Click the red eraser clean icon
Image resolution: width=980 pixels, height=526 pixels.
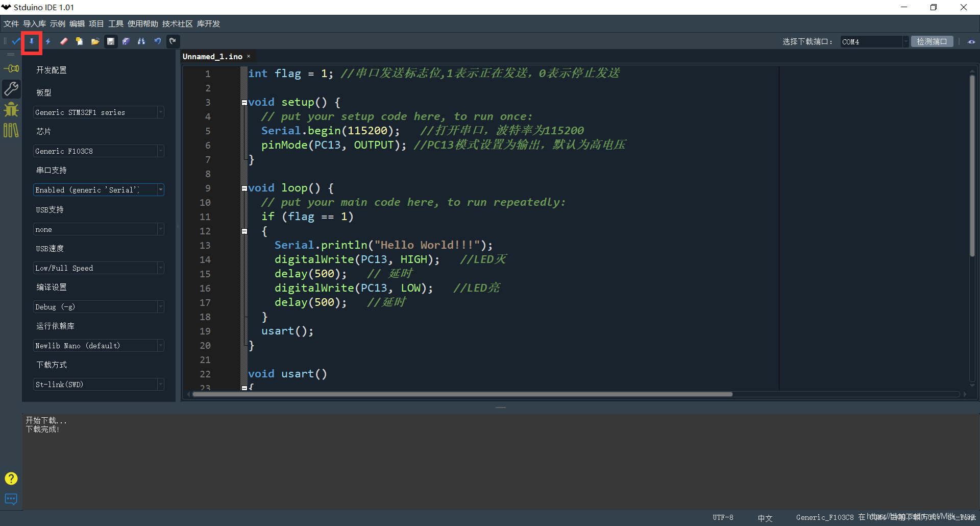(x=64, y=41)
